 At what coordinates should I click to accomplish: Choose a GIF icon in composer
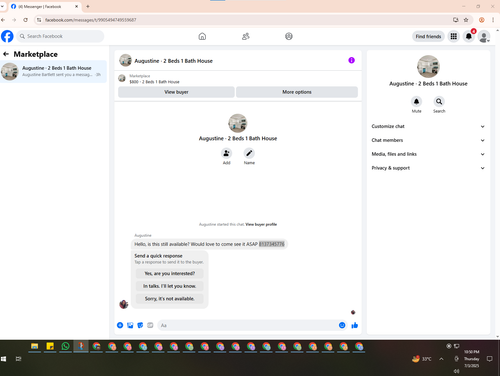click(150, 325)
